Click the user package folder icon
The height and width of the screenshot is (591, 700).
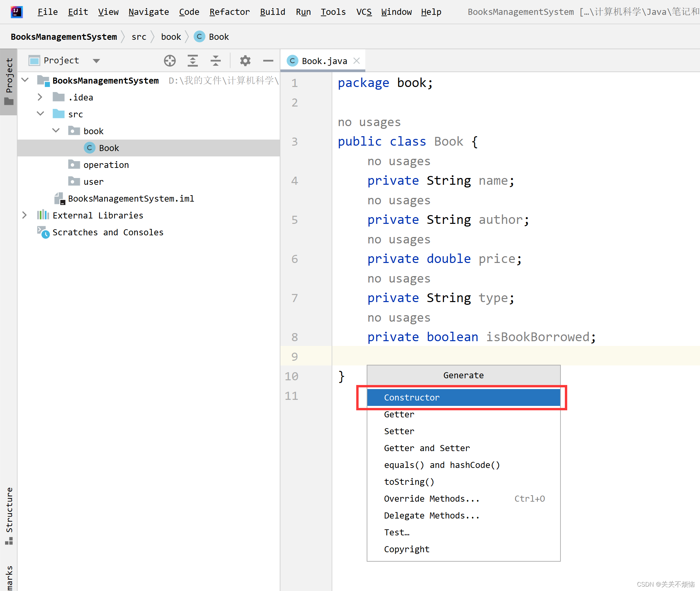point(74,181)
